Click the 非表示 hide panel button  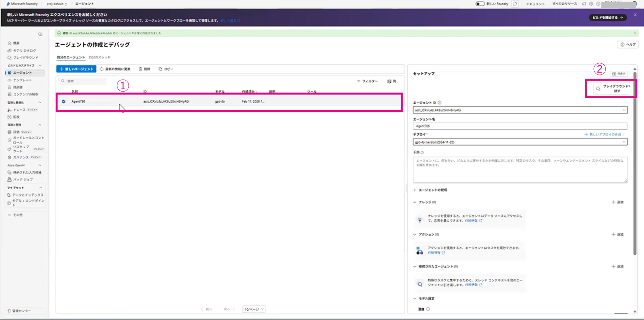click(619, 74)
